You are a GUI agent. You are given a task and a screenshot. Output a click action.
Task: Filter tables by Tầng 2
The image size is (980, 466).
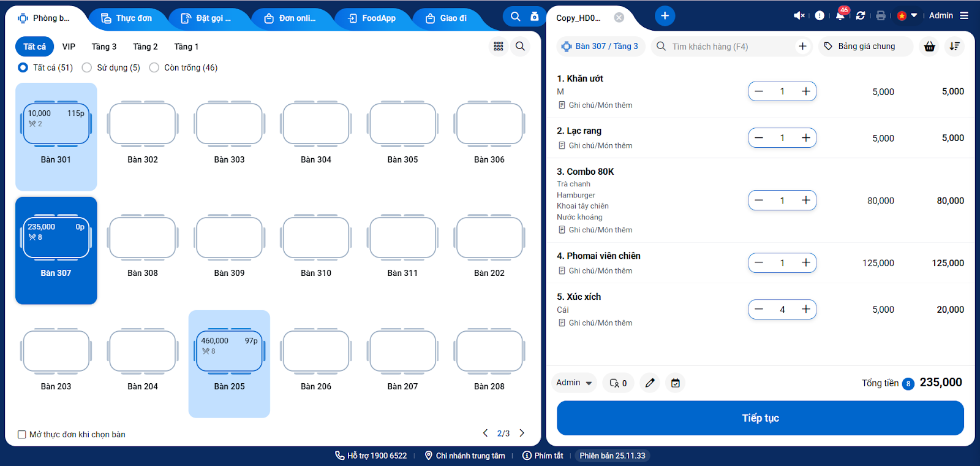coord(145,47)
